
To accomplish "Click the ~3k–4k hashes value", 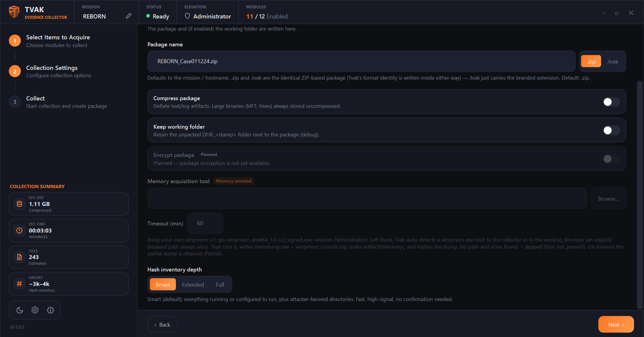I will (39, 284).
